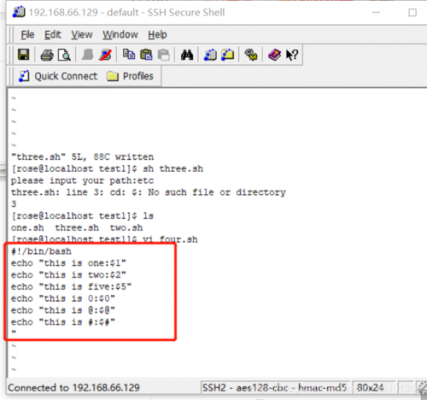Open New Terminal Window icon

(210, 55)
